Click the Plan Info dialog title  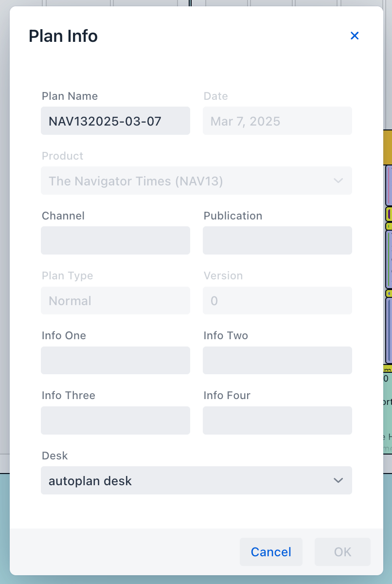click(63, 36)
